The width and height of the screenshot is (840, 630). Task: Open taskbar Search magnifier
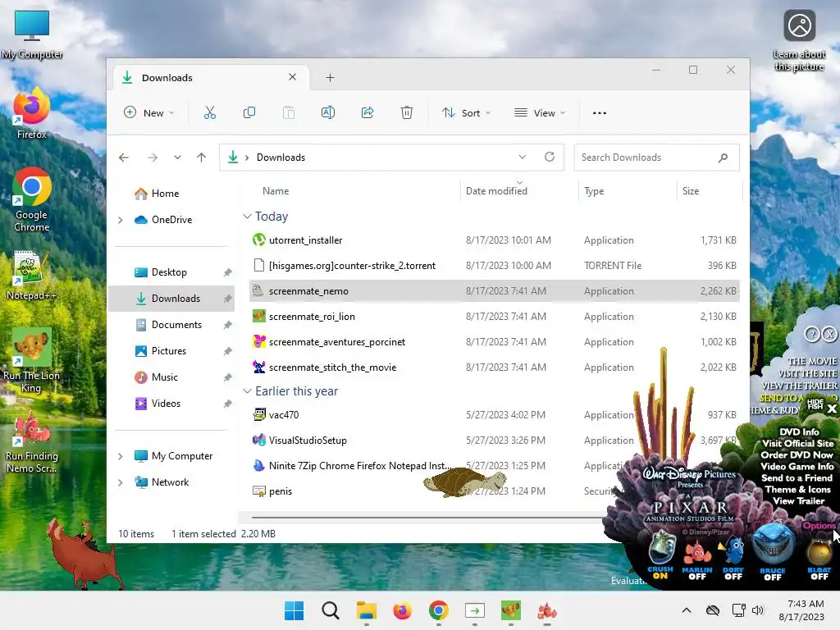[331, 610]
